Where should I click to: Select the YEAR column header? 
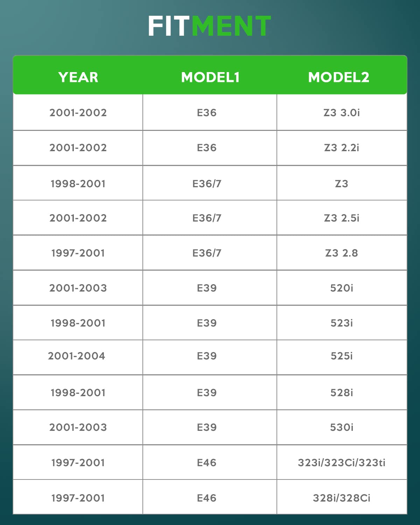click(x=78, y=77)
